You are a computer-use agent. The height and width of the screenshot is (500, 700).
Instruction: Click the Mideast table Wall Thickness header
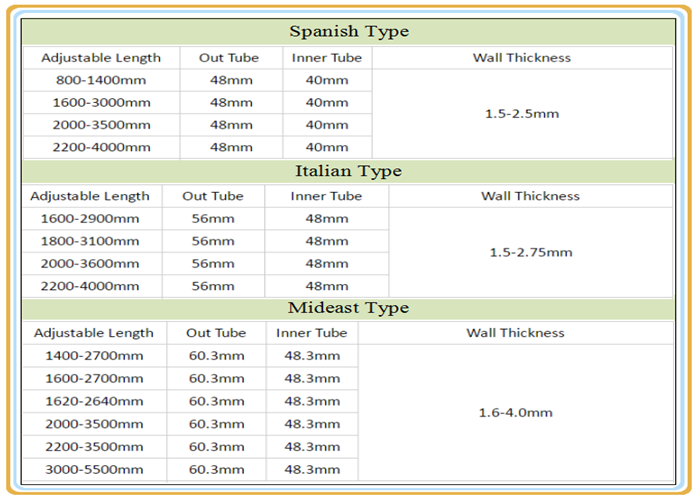click(x=516, y=333)
